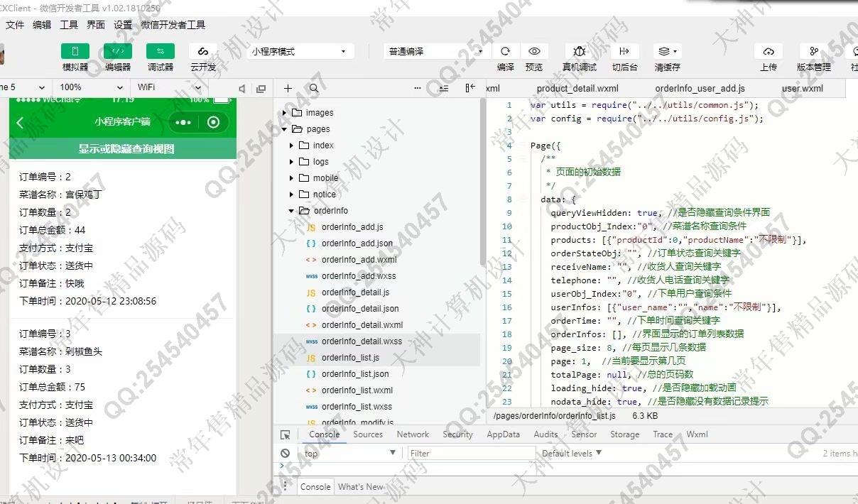
Task: Open the console 'top' context dropdown
Action: click(350, 453)
